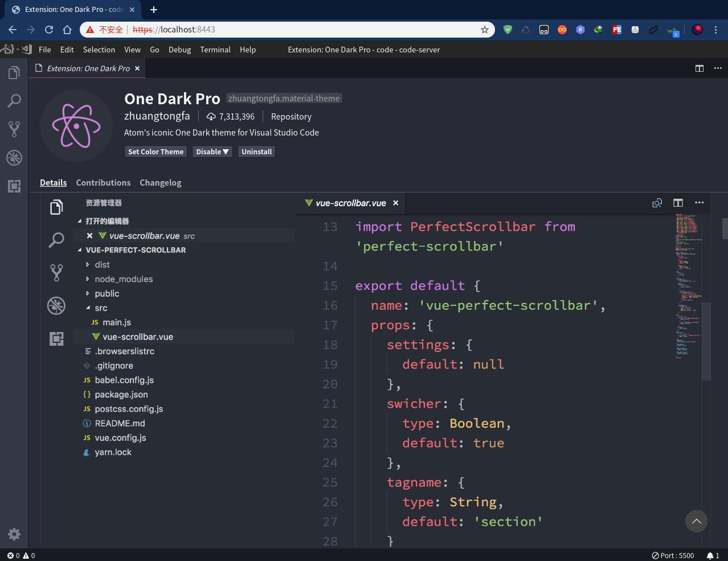Open the Terminal menu

click(215, 50)
